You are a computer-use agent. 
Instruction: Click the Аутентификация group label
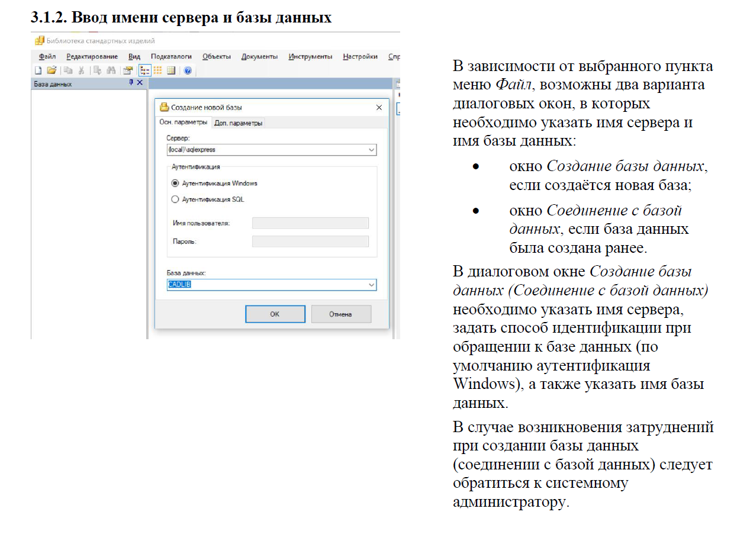tap(196, 167)
